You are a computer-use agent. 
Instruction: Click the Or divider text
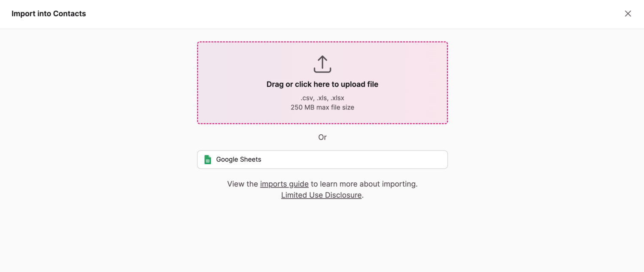(322, 137)
